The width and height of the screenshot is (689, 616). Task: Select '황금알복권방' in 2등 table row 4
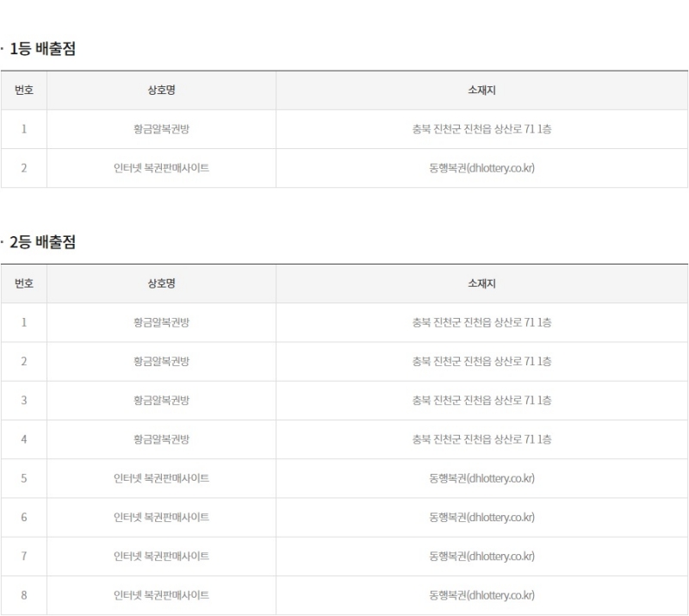coord(161,439)
